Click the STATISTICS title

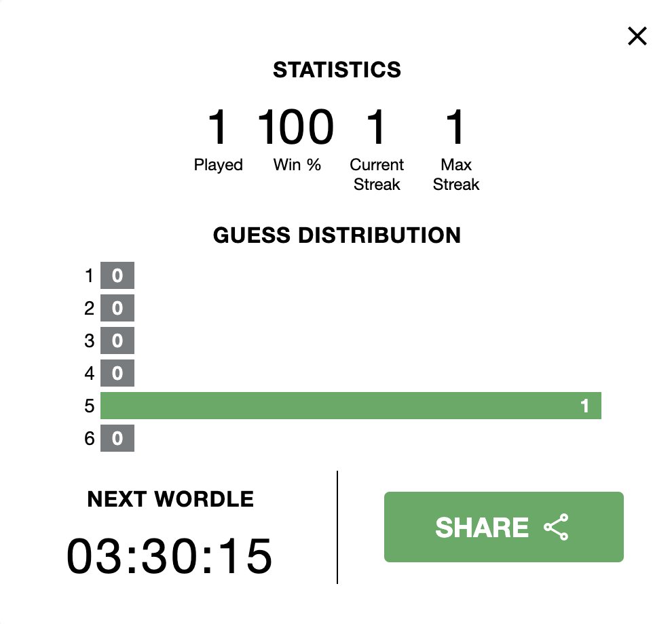[337, 70]
